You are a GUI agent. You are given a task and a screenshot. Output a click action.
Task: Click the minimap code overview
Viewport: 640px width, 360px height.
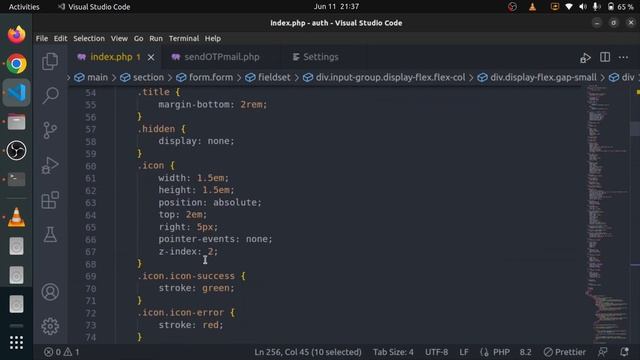(x=607, y=214)
